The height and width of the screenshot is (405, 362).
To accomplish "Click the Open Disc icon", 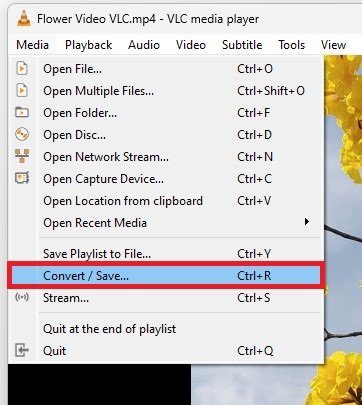I will [22, 134].
